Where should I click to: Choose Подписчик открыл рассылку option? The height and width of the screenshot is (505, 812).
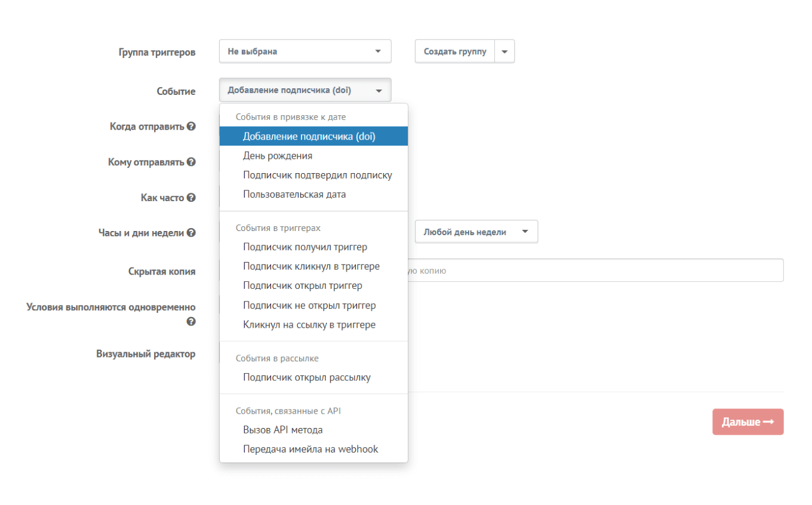[x=307, y=378]
